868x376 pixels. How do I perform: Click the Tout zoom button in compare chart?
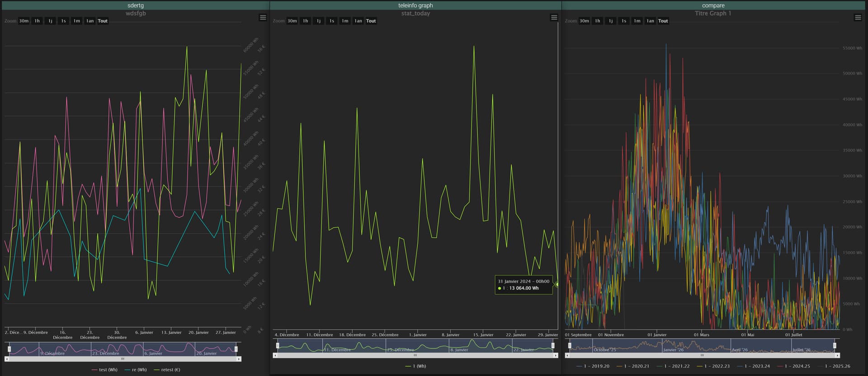coord(663,21)
